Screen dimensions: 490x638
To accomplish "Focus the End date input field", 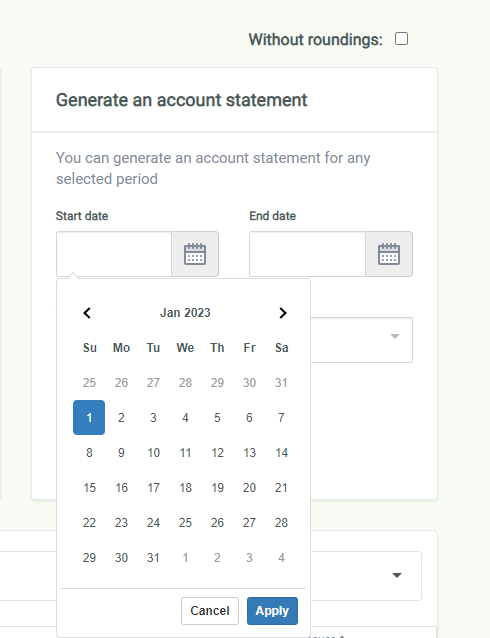I will [307, 254].
